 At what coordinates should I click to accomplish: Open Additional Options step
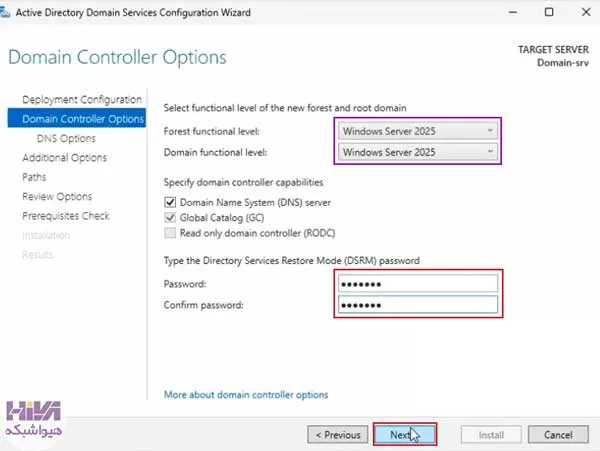[64, 158]
